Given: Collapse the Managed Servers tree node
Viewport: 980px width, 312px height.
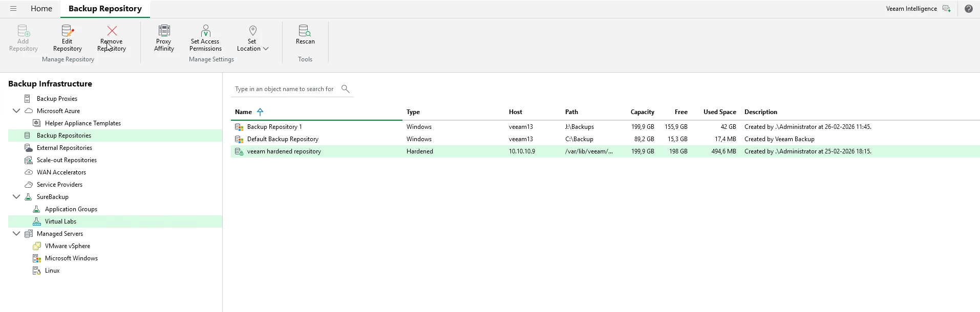Looking at the screenshot, I should click(16, 234).
